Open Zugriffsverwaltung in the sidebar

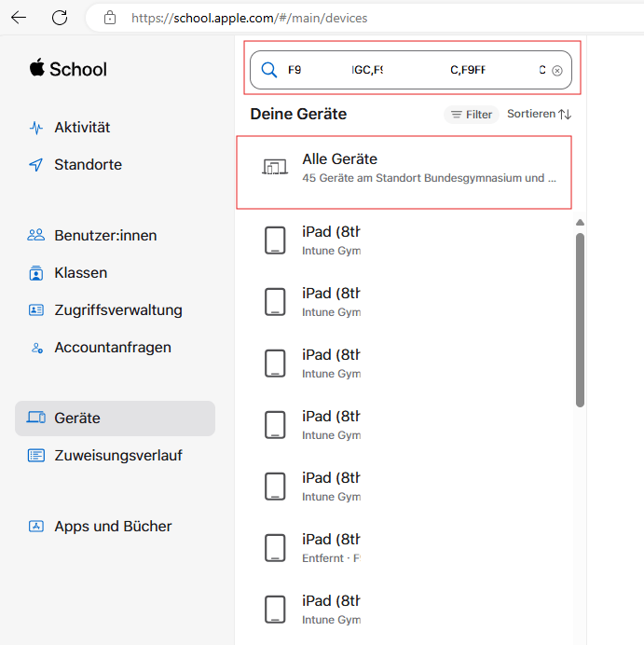(118, 310)
